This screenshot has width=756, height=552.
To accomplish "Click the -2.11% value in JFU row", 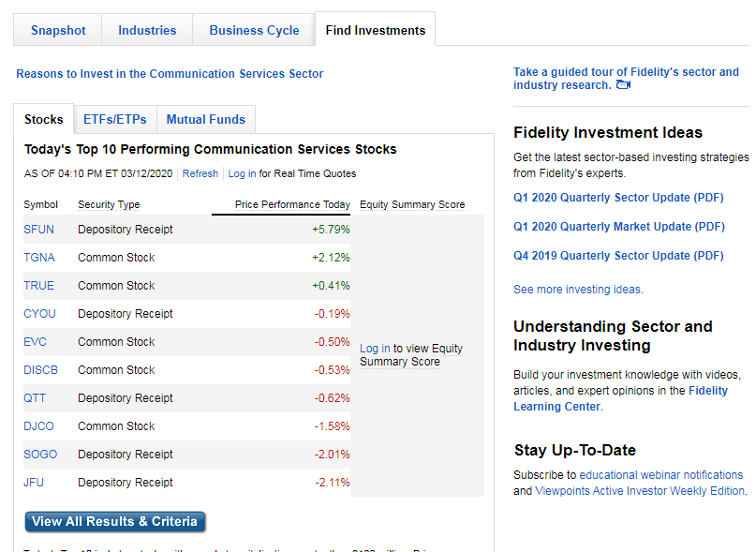I will 333,483.
